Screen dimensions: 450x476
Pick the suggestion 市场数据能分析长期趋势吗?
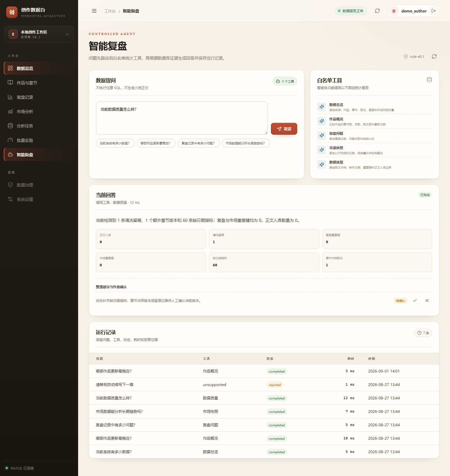(x=246, y=143)
